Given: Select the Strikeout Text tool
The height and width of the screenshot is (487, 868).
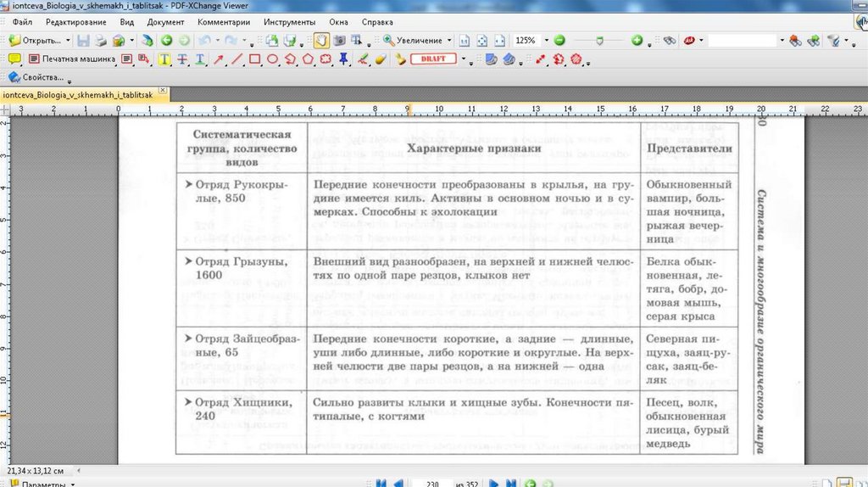Looking at the screenshot, I should [181, 59].
